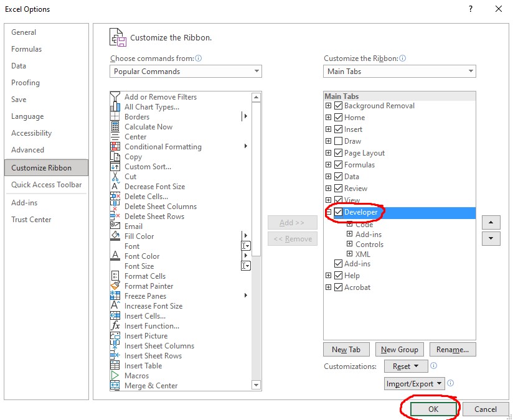Click the Merge & Center icon
Screen dimensions: 513x420
point(115,386)
